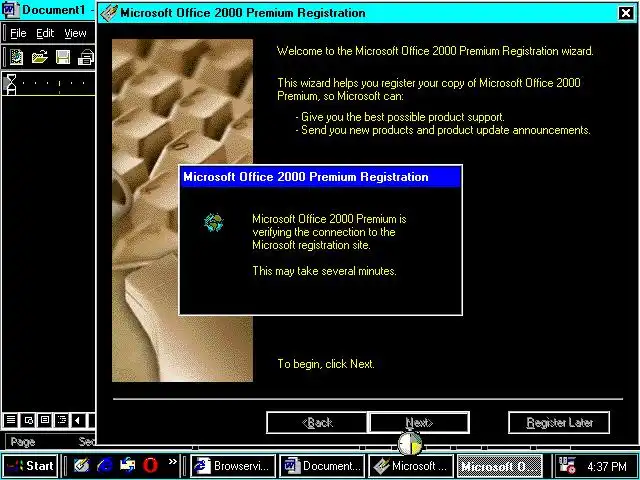Click the Outlook Express Quick Launch icon

[x=127, y=465]
